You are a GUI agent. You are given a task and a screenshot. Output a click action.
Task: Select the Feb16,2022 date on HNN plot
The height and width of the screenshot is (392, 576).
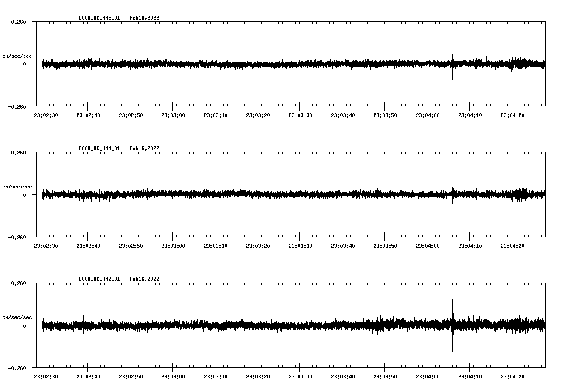[x=145, y=148]
